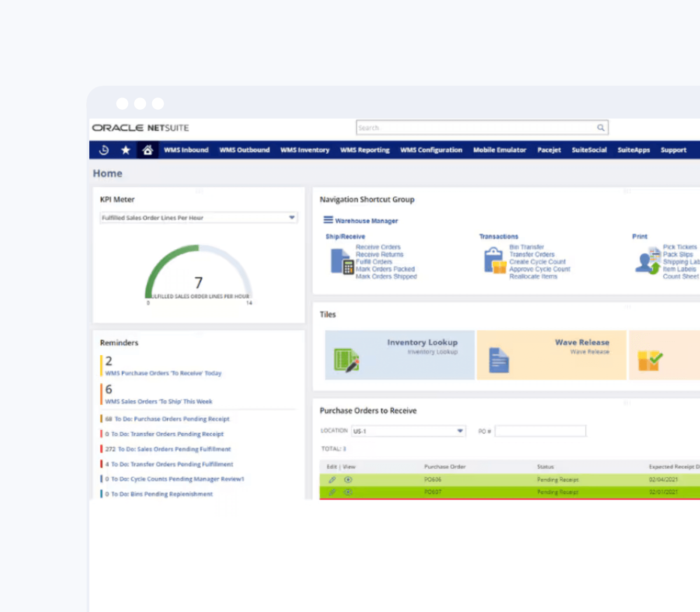Image resolution: width=700 pixels, height=612 pixels.
Task: Click the Purchase Order column header
Action: (445, 467)
